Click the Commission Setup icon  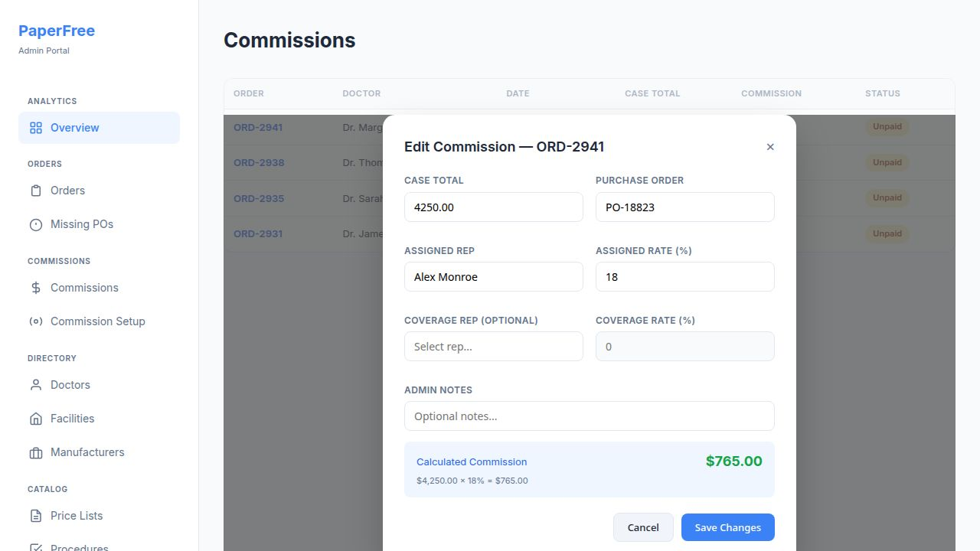36,321
